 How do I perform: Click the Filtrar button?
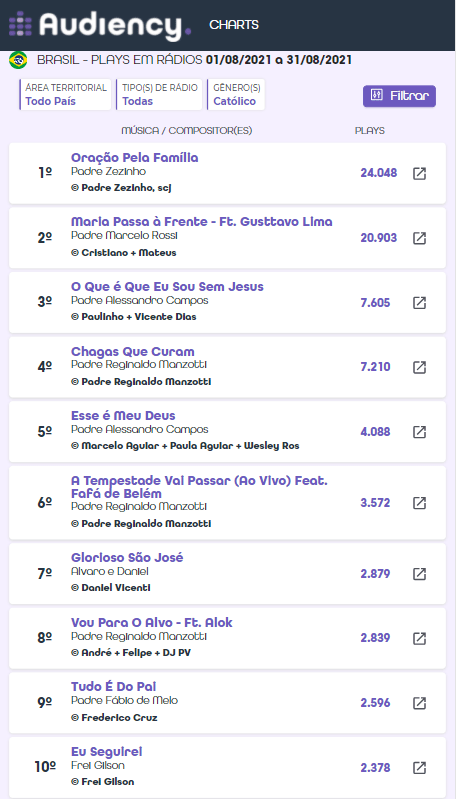[x=399, y=96]
